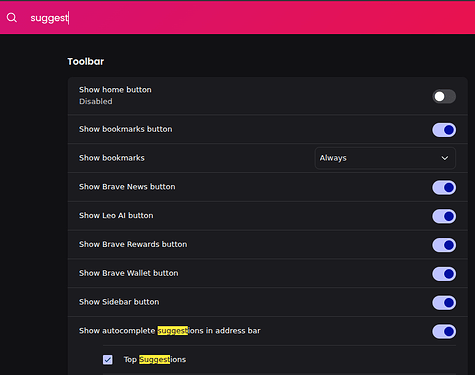Screen dimensions: 475x375
Task: Disable the Show Brave News button
Action: pyautogui.click(x=444, y=187)
